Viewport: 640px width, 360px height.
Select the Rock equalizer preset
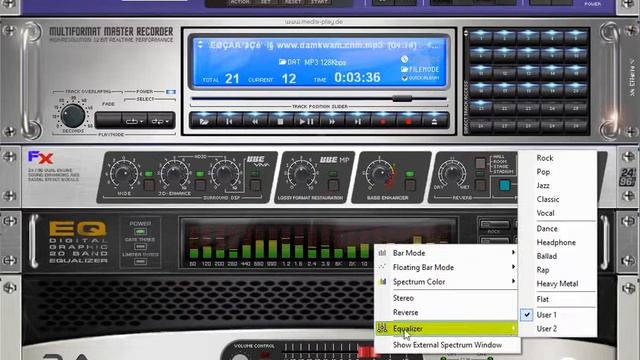tap(558, 158)
